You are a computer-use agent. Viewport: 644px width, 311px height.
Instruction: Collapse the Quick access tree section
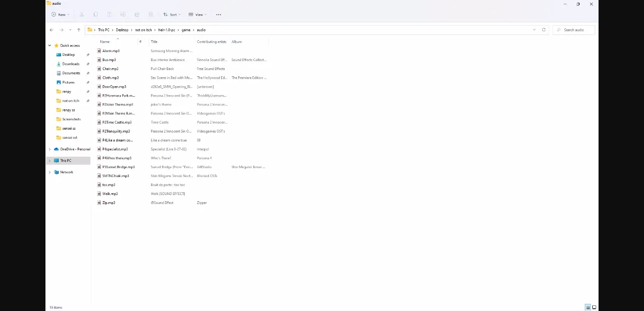tap(50, 45)
